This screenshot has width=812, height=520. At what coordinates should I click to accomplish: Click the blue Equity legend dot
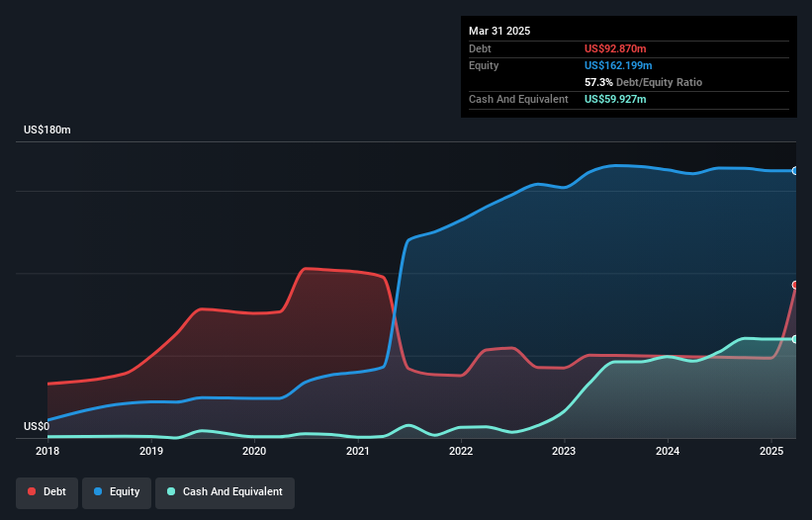click(x=98, y=491)
